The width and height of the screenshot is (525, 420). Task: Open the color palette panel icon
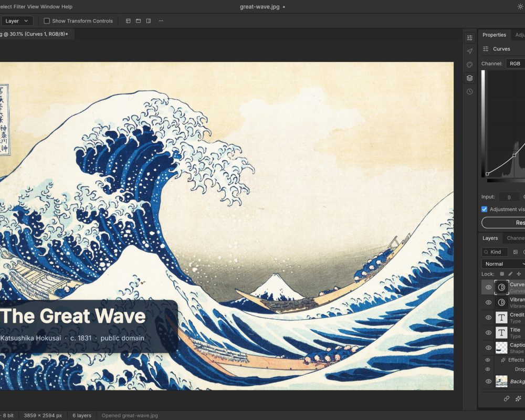(x=470, y=65)
